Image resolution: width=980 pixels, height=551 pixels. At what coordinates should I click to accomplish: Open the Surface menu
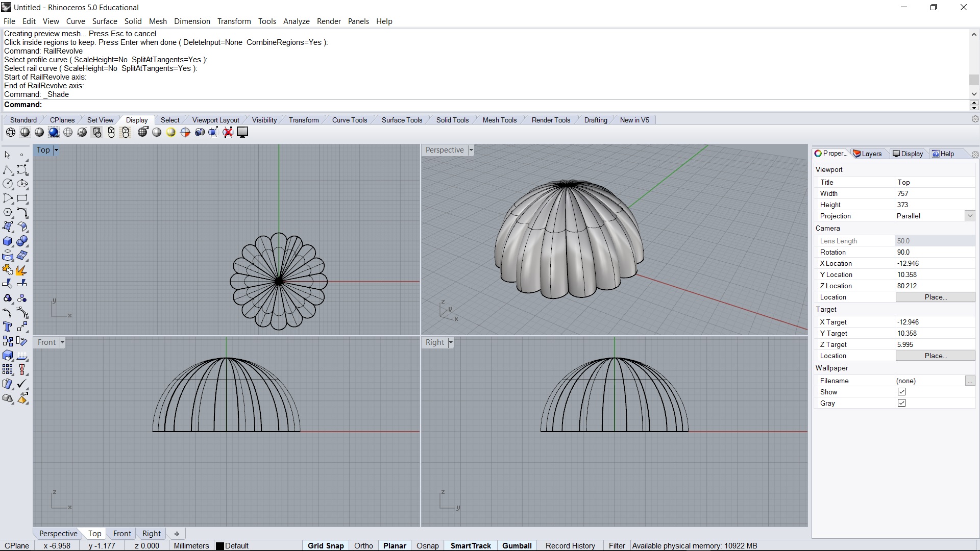pyautogui.click(x=105, y=21)
